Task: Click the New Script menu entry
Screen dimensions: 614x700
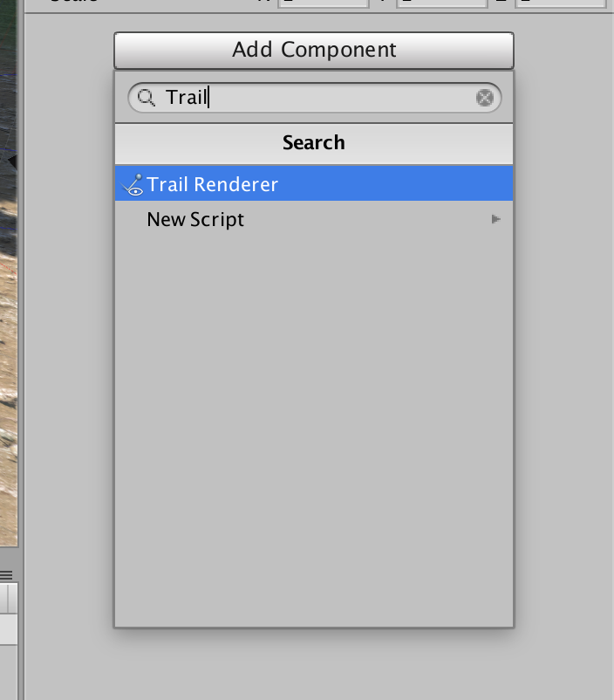Action: (x=195, y=219)
